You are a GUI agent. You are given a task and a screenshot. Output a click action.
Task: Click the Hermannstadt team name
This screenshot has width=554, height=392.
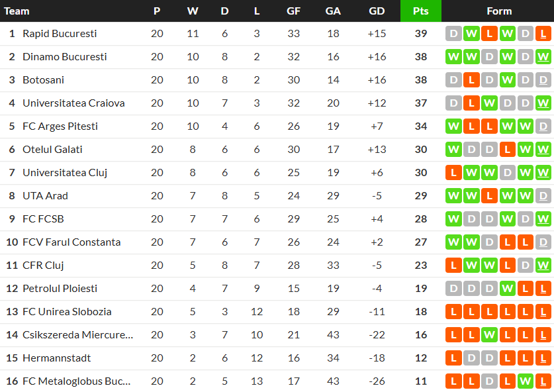tap(57, 358)
